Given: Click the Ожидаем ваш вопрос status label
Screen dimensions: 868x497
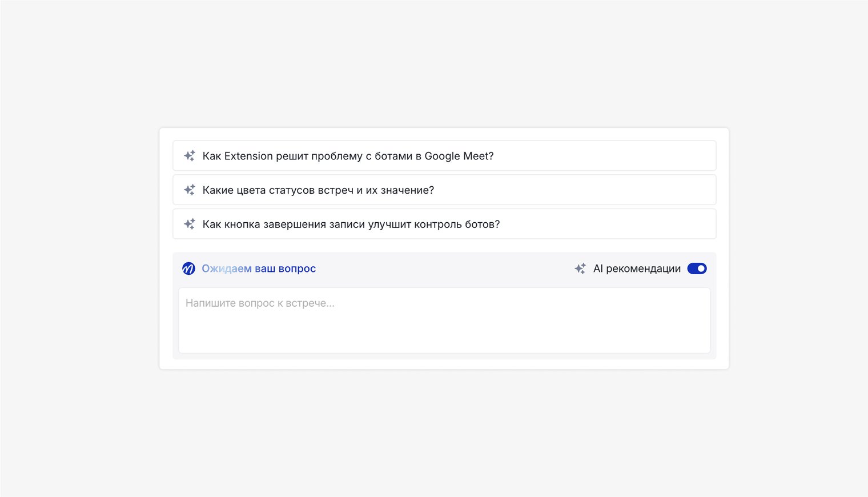Looking at the screenshot, I should (258, 268).
